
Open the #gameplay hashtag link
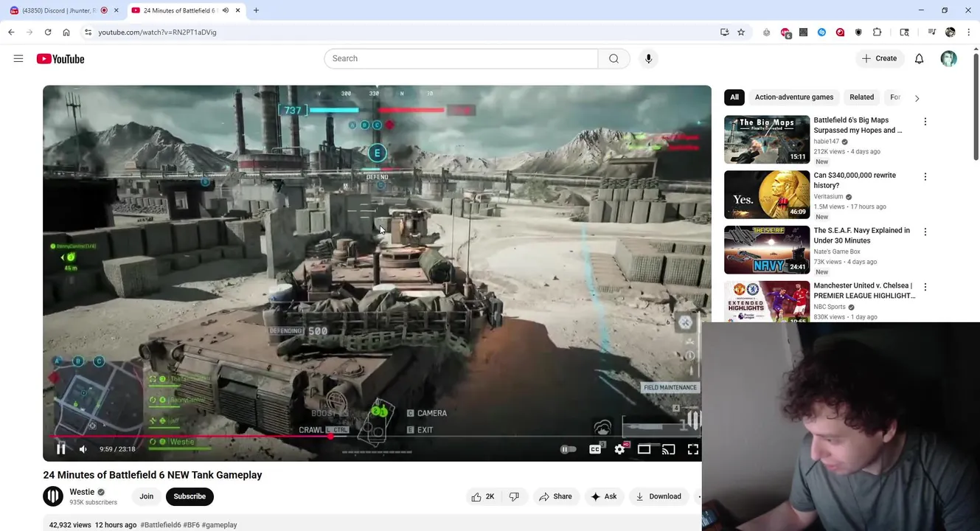[x=219, y=525]
